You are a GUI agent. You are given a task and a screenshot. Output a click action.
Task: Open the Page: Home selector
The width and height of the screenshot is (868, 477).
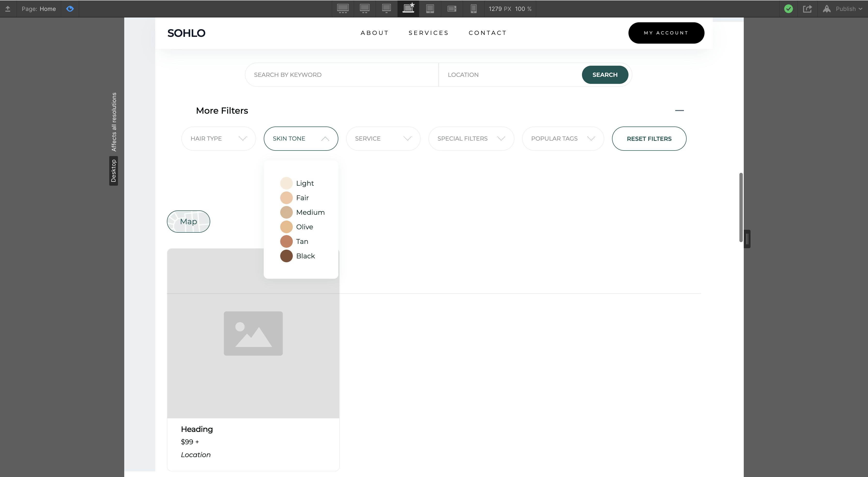(x=39, y=9)
